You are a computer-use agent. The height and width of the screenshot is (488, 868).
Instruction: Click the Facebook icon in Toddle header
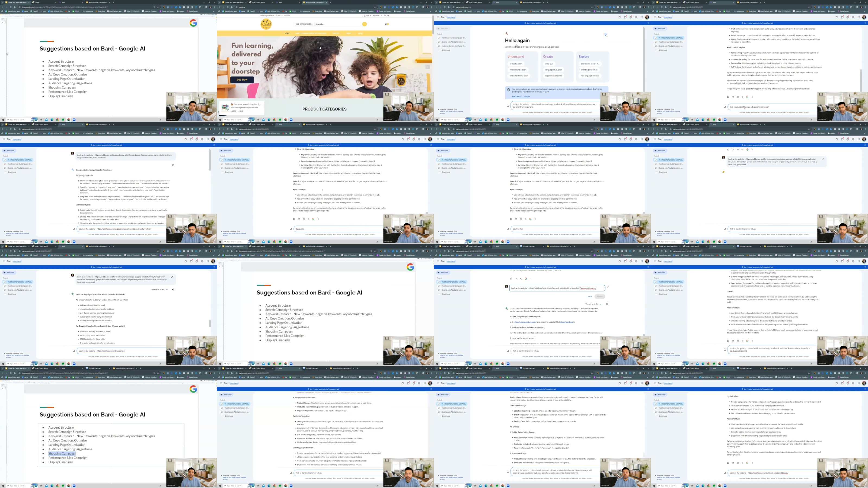[382, 15]
